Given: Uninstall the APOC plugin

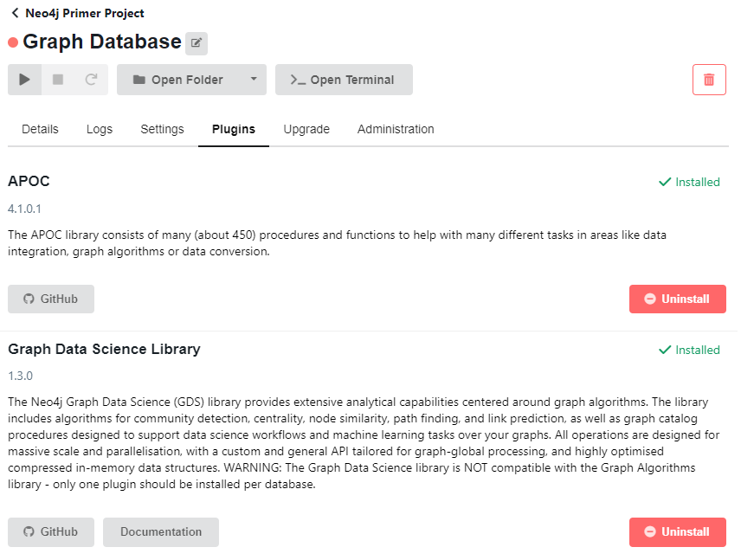Looking at the screenshot, I should [677, 299].
